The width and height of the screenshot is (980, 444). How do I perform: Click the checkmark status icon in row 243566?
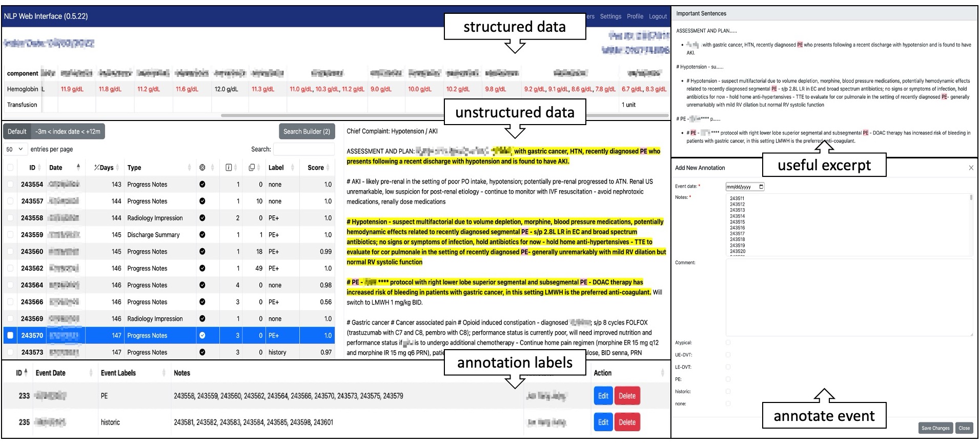[202, 302]
